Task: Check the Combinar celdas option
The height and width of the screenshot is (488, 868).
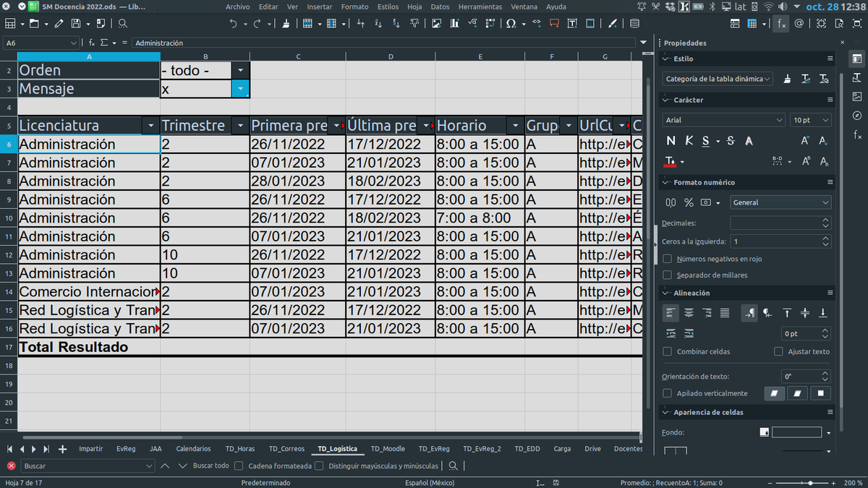Action: (668, 351)
